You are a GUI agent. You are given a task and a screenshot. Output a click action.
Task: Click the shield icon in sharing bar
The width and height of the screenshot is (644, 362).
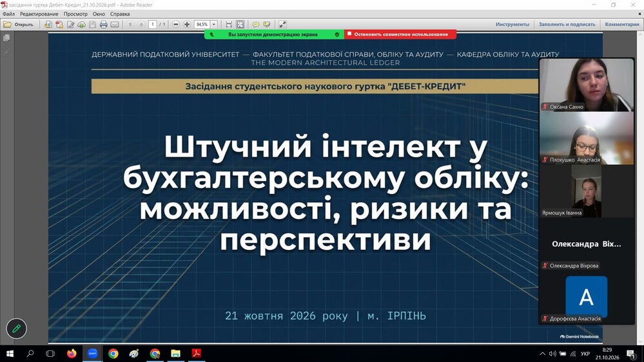click(337, 35)
